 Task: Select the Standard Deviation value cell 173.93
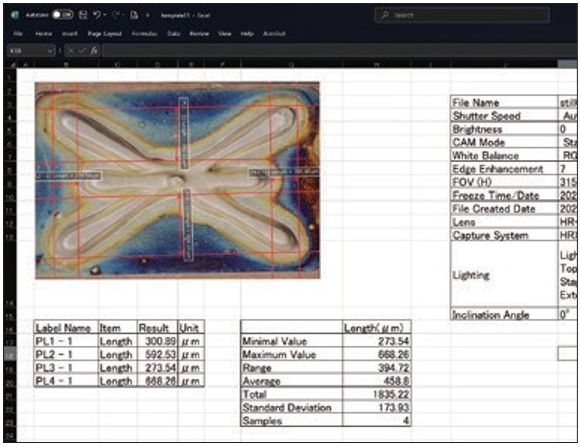point(377,407)
